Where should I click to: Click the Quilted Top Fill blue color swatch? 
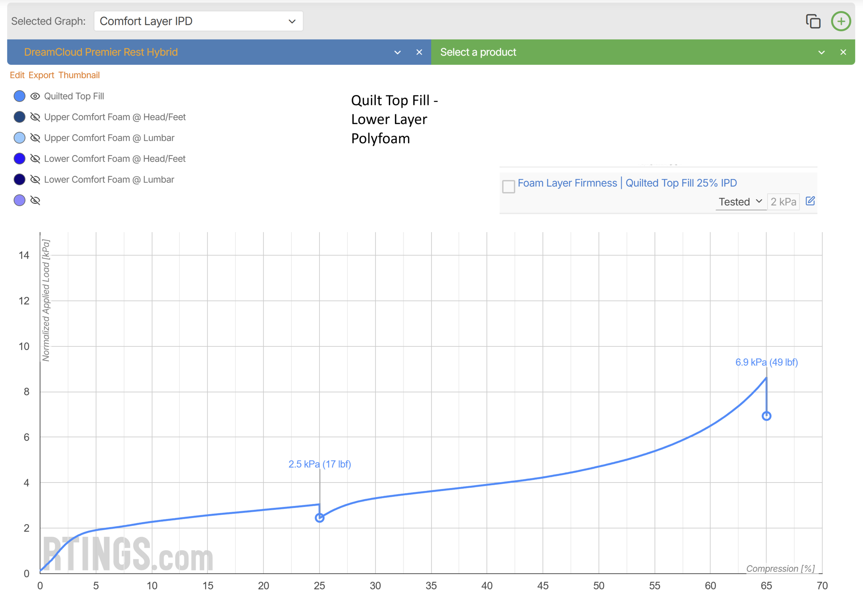(19, 96)
